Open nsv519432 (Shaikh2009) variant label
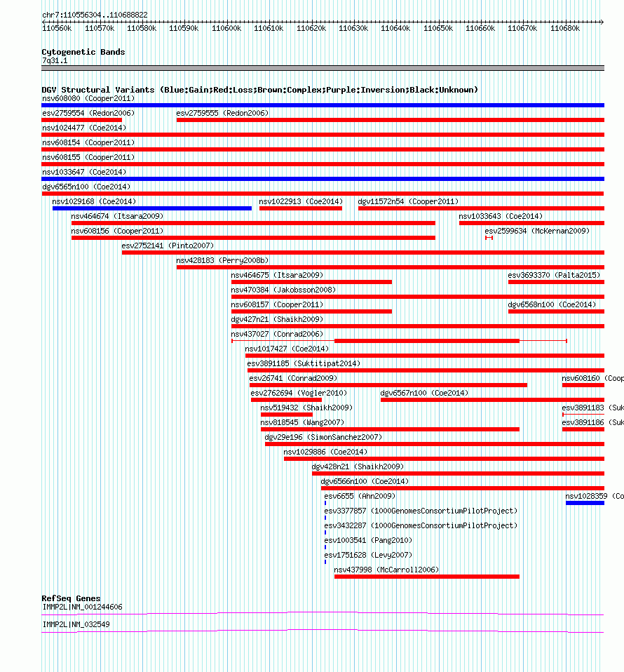This screenshot has height=672, width=624. (306, 408)
